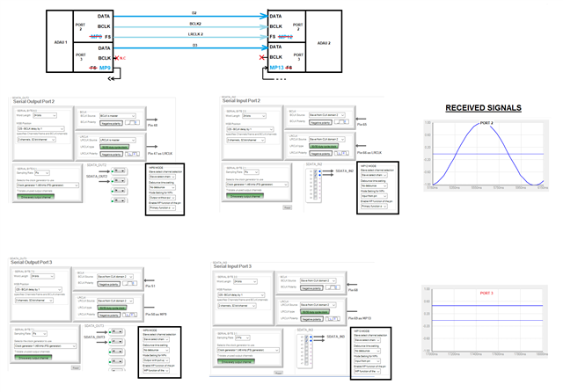Toggle top checked channel checkbox in SDATA_IN3 list

click(x=307, y=338)
